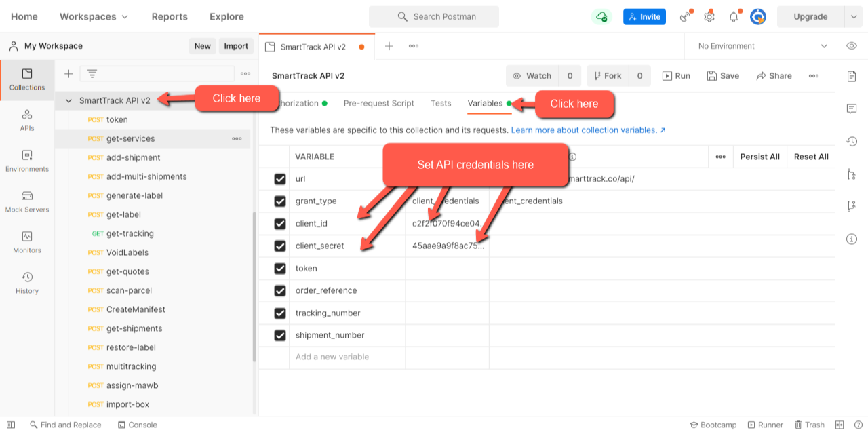Open the Forks icon in the right sidebar
Viewport: 868px width, 432px height.
(x=852, y=206)
